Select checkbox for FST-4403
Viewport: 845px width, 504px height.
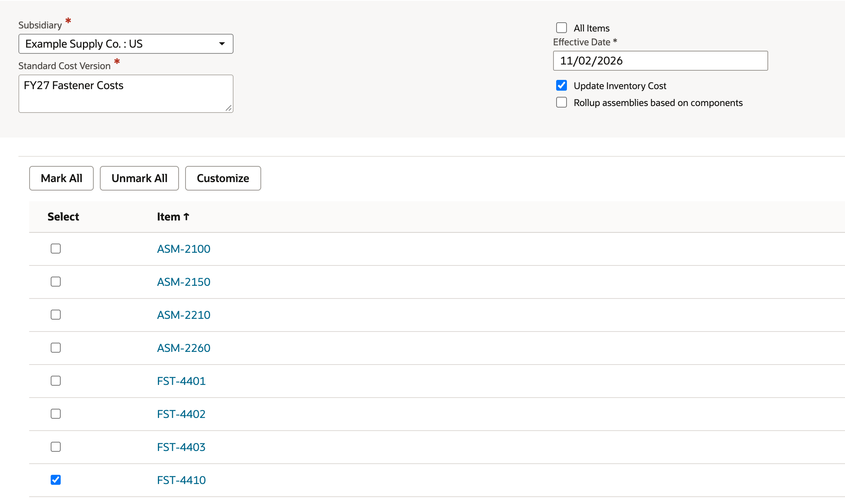[x=56, y=447]
